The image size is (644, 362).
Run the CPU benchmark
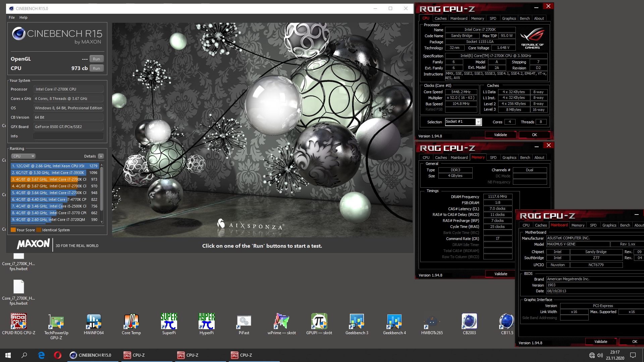click(96, 68)
